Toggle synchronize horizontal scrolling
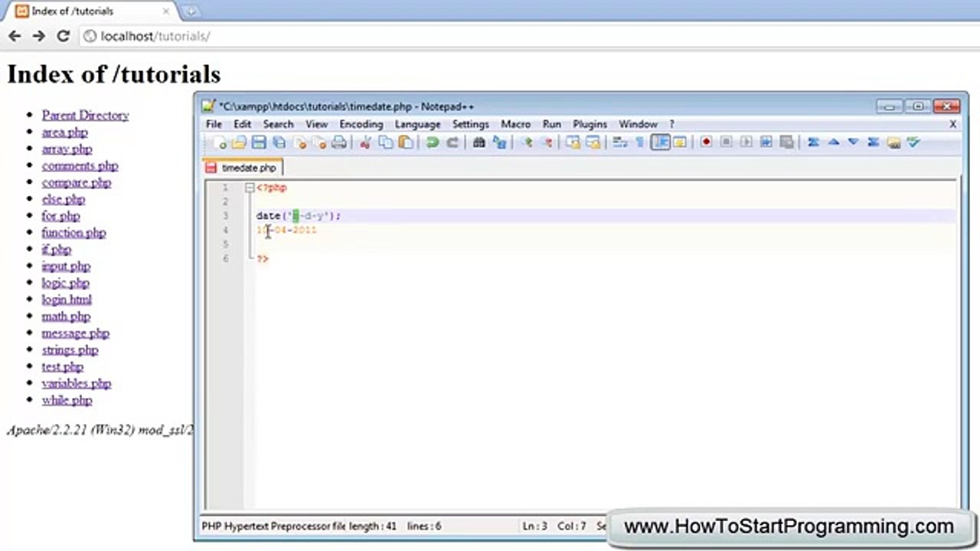The image size is (980, 551). click(x=593, y=142)
